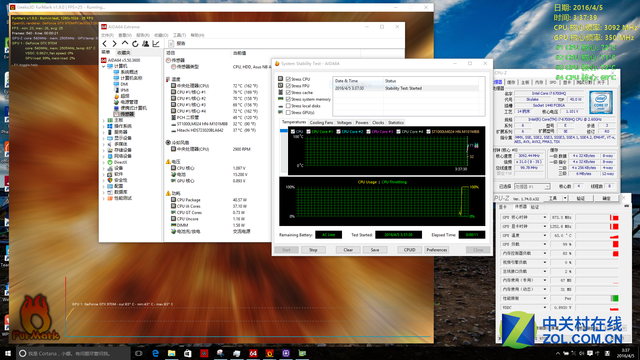
Task: Enable Stress GPU(s) checkbox
Action: pos(288,112)
